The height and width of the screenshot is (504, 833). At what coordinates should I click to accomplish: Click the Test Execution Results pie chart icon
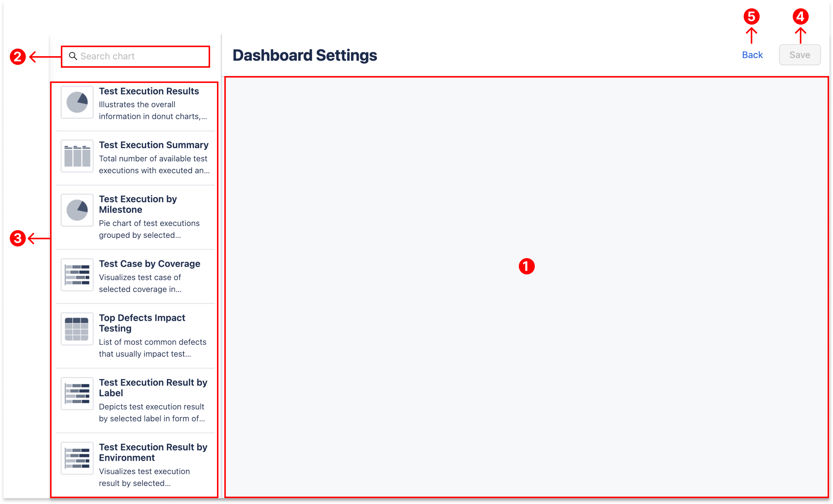point(77,102)
